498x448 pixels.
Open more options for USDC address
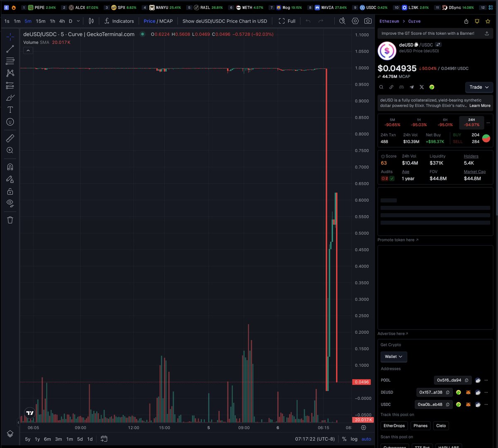coord(487,404)
